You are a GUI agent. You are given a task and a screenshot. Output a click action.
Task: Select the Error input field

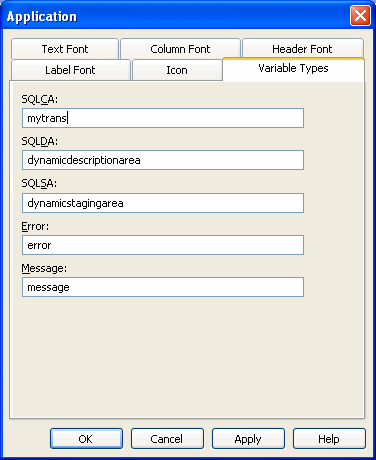163,245
